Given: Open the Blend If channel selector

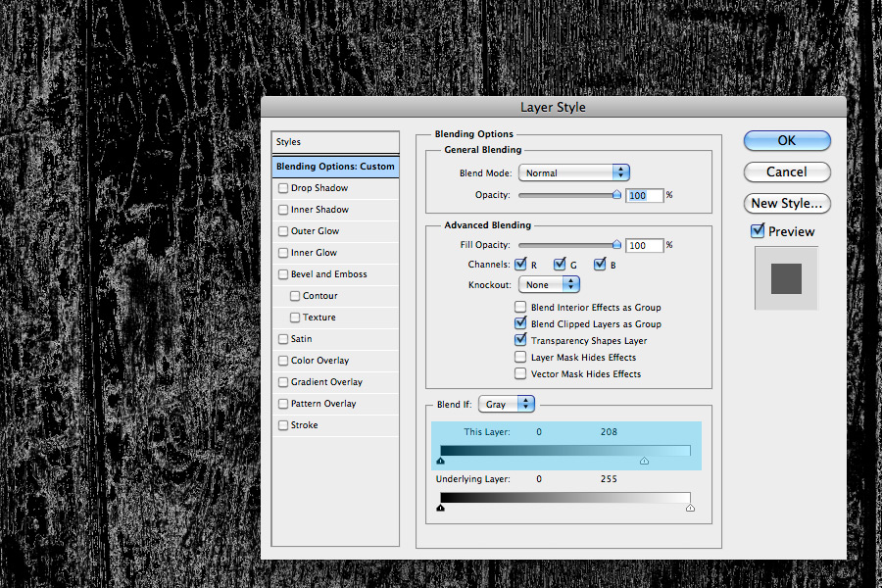Looking at the screenshot, I should coord(506,403).
